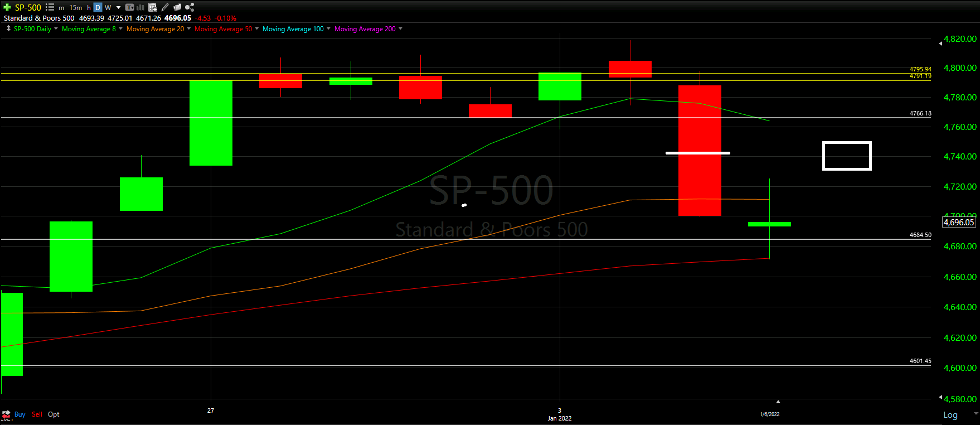Click the net change -4.53 value
The image size is (980, 425).
203,18
